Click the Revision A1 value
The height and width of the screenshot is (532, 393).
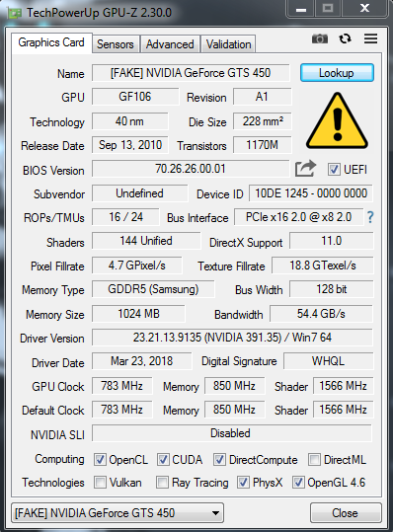[262, 97]
